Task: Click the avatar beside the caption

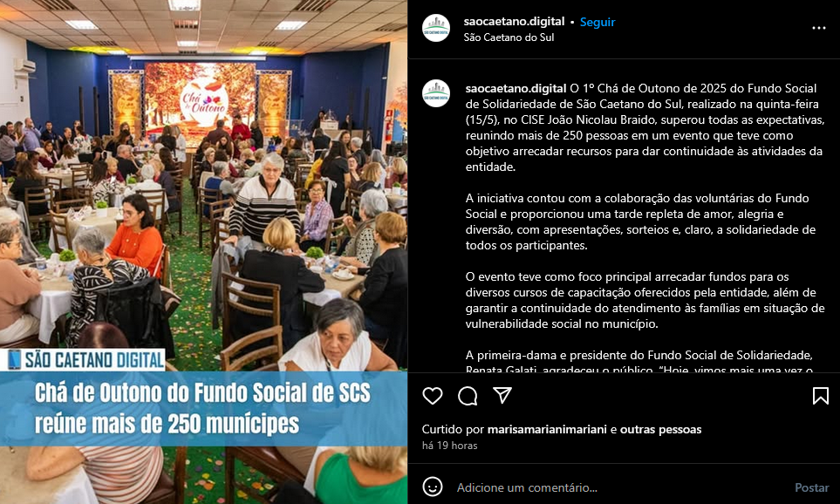Action: click(x=436, y=93)
